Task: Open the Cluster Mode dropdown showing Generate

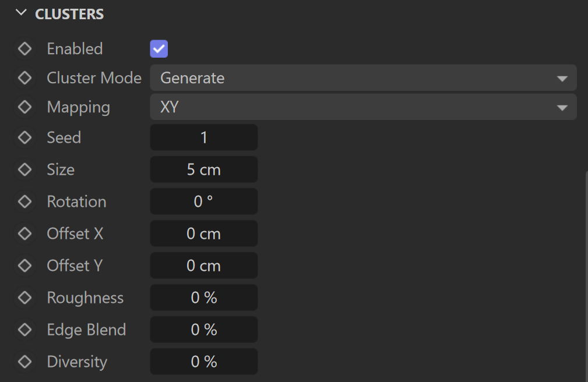Action: 363,78
